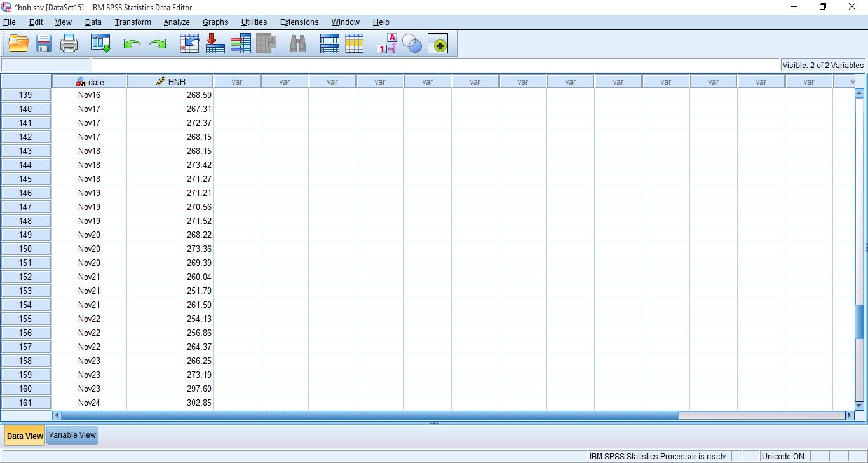Image resolution: width=868 pixels, height=463 pixels.
Task: Click BNB value 297.60
Action: pyautogui.click(x=170, y=389)
